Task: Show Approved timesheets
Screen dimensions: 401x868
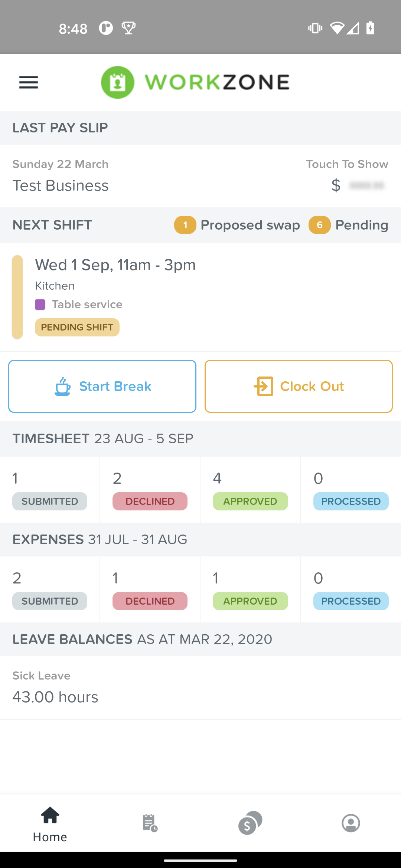Action: (x=250, y=490)
